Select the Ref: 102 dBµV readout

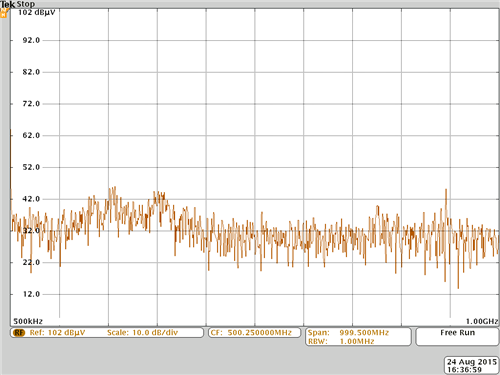[x=57, y=333]
